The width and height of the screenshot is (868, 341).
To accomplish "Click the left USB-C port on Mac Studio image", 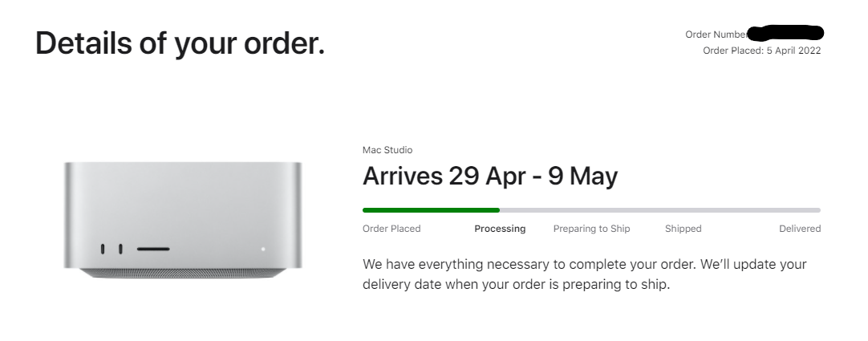I will [103, 249].
